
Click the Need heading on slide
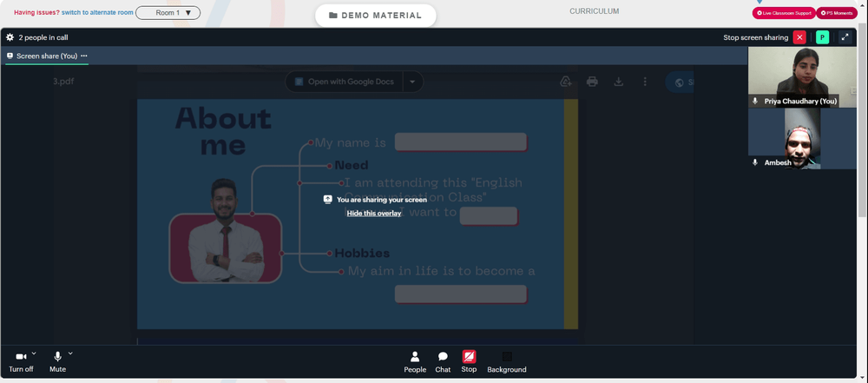tap(352, 165)
